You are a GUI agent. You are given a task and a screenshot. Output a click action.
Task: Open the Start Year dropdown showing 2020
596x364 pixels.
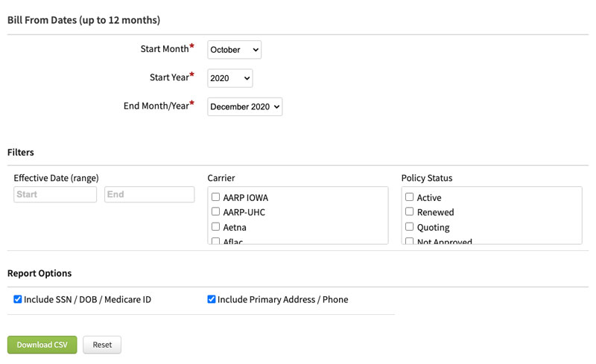point(230,78)
